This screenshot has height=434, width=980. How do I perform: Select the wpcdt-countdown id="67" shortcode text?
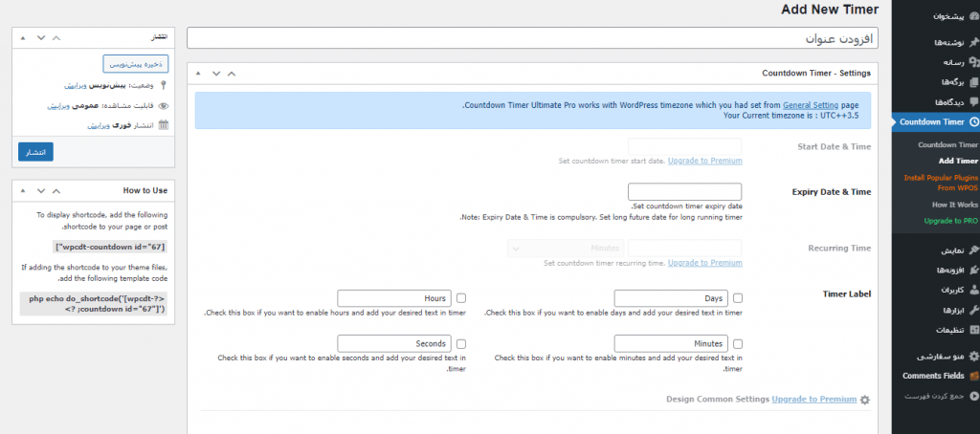(111, 247)
